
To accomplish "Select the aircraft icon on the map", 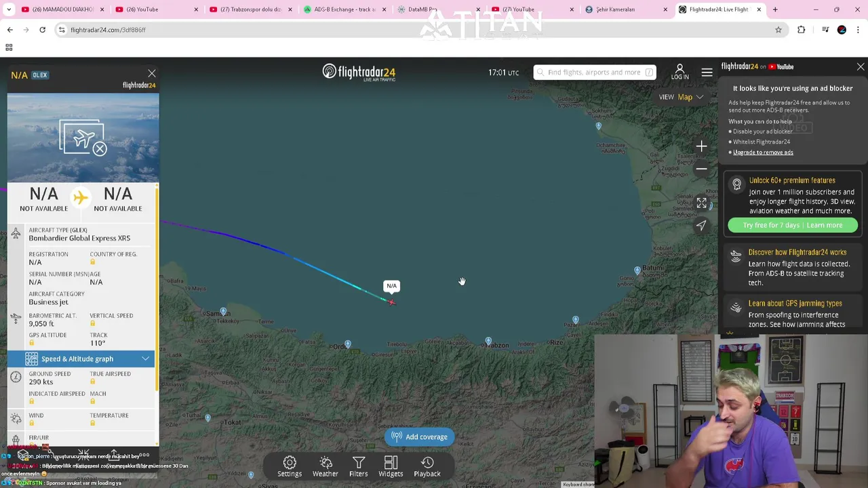I will point(391,302).
